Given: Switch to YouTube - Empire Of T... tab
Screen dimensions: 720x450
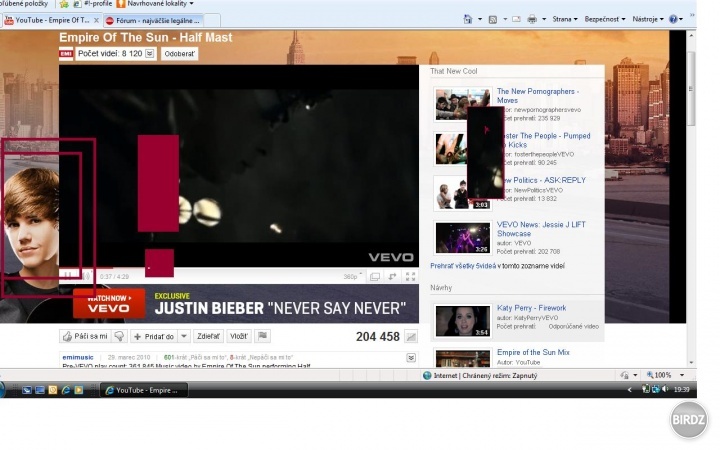Looking at the screenshot, I should pos(51,20).
